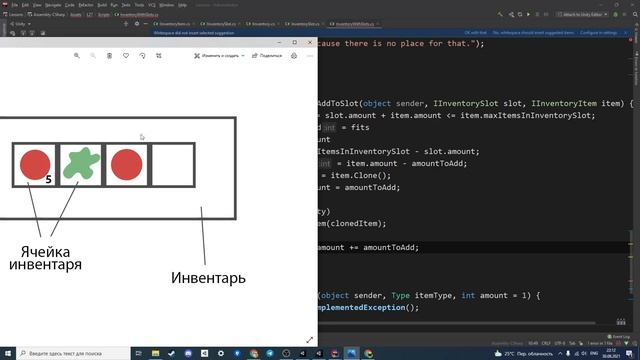Screen dimensions: 640x360
Task: Open the Build menu in Rider
Action: pos(102,5)
